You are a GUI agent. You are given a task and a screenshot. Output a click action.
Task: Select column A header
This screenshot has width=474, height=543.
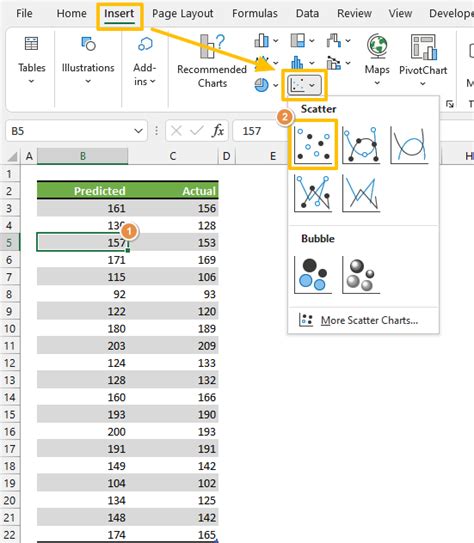(x=29, y=156)
